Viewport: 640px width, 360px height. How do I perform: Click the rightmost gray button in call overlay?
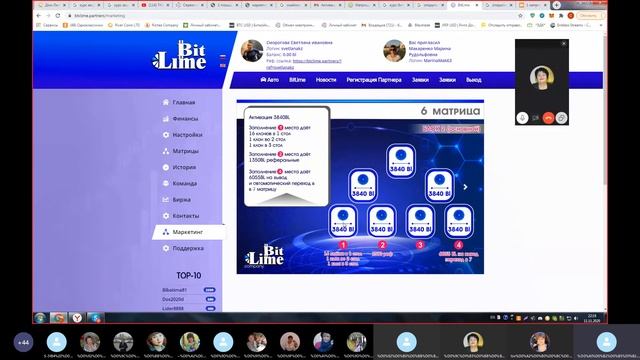(x=561, y=118)
